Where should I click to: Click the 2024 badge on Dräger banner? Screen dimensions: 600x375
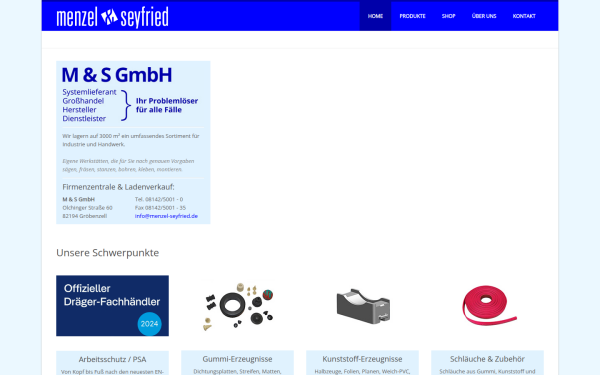point(149,324)
